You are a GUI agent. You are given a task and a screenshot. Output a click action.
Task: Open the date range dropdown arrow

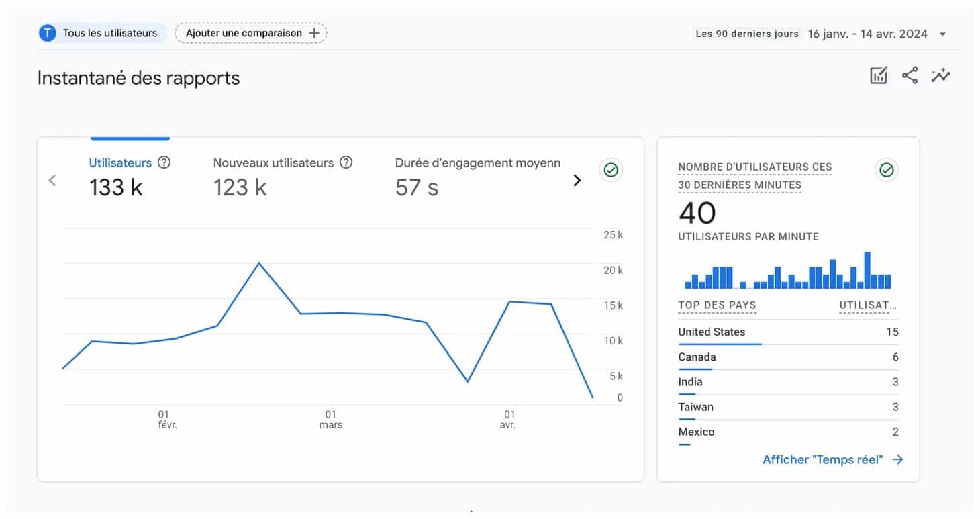pos(942,34)
